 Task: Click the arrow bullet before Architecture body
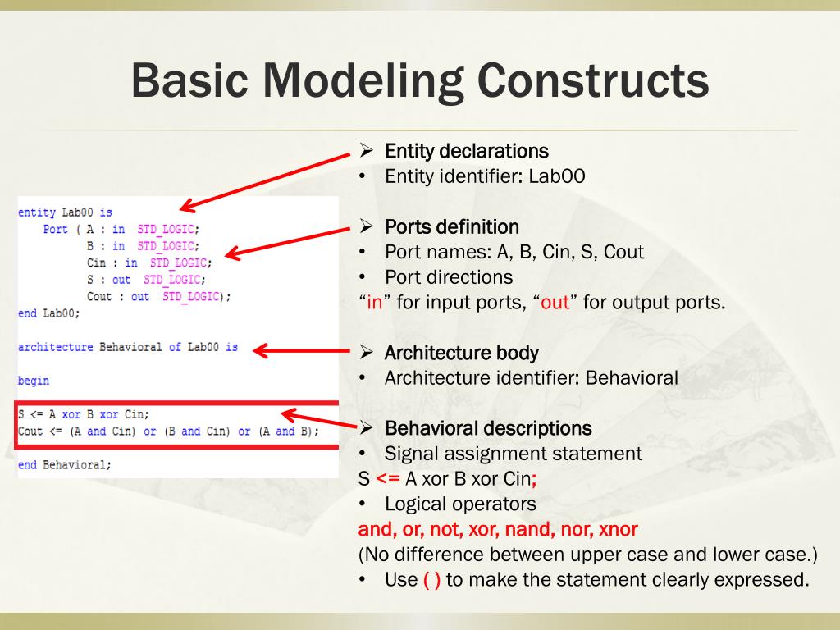367,352
